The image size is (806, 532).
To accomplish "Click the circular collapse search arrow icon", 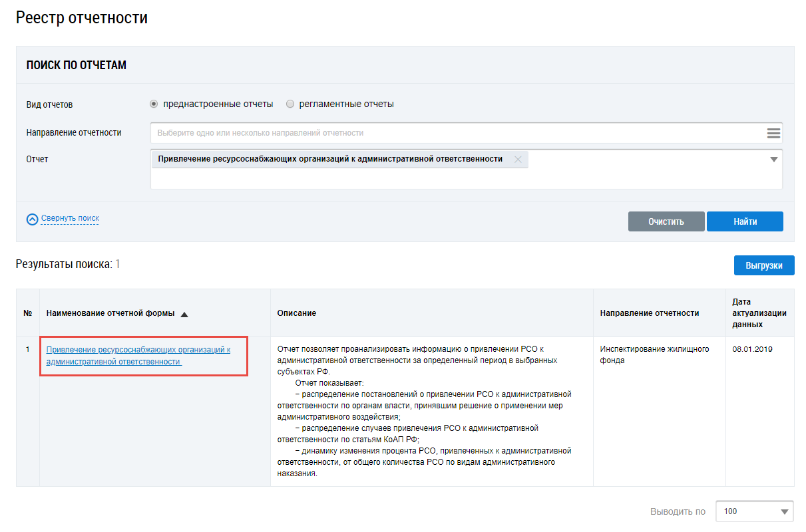I will pos(32,219).
